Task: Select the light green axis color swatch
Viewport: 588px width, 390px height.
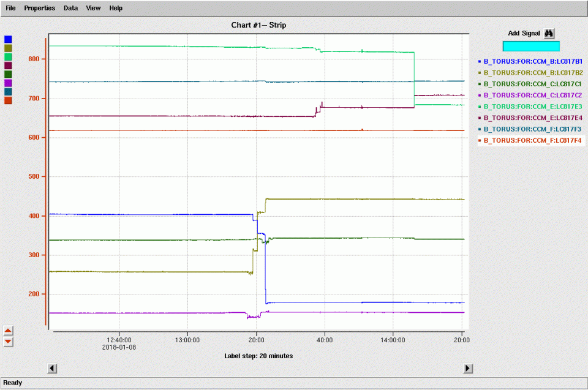Action: [x=8, y=56]
